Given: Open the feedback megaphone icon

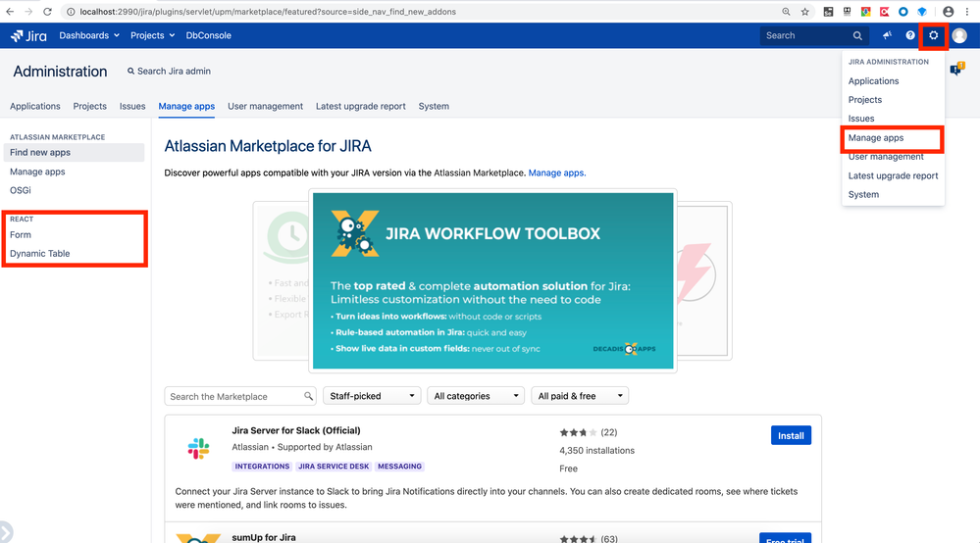Looking at the screenshot, I should (x=887, y=35).
